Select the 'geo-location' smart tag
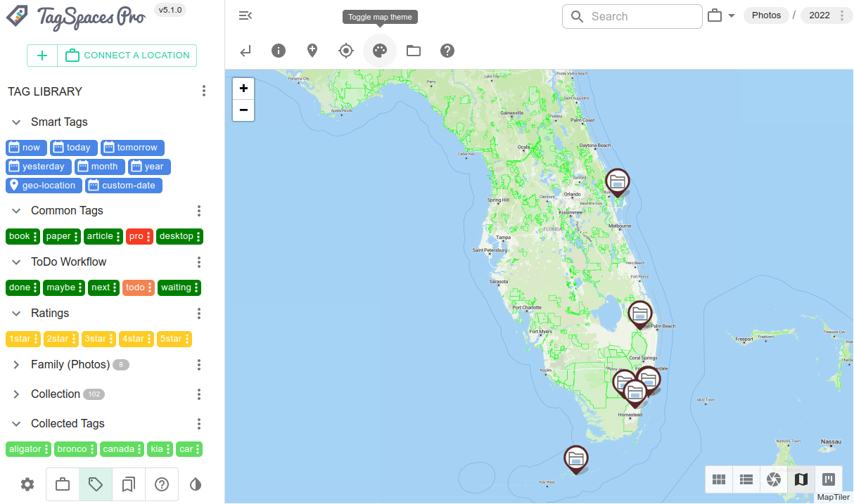This screenshot has width=854, height=504. tap(44, 186)
